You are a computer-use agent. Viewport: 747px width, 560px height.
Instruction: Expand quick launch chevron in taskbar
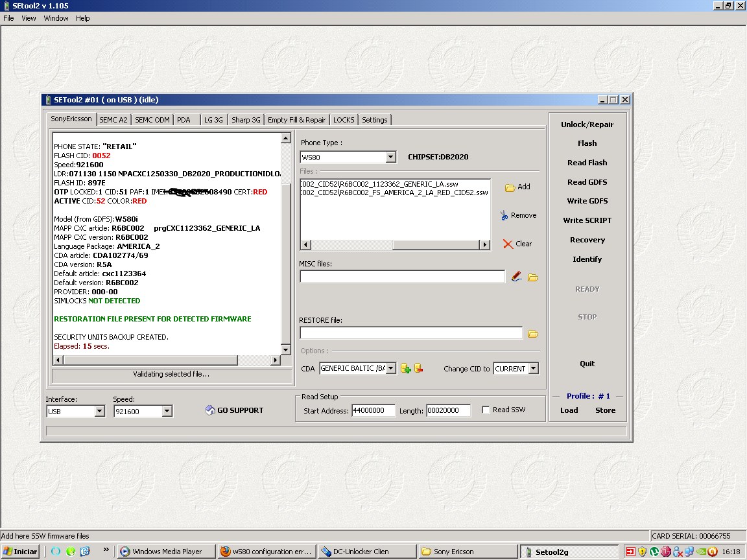tap(106, 550)
